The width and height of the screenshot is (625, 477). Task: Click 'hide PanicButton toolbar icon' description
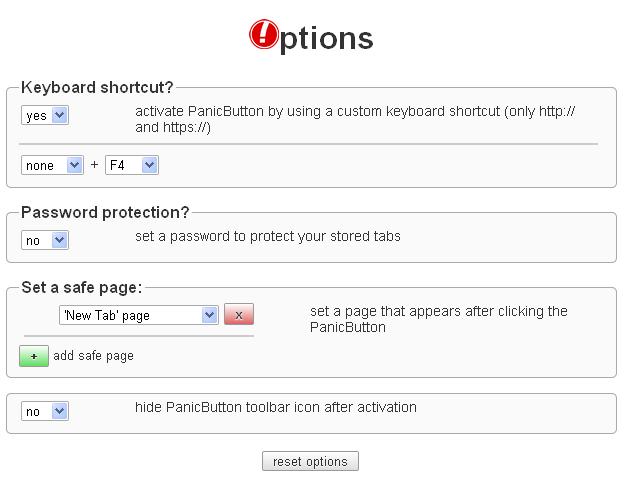[x=276, y=407]
